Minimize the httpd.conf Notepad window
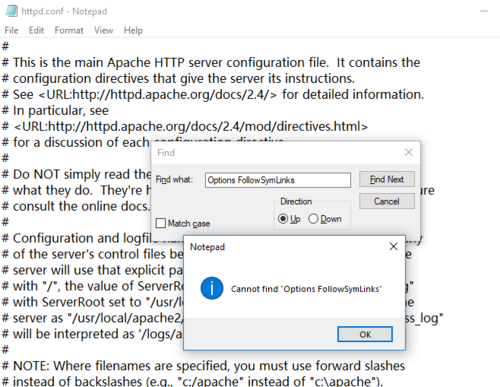 pyautogui.click(x=484, y=11)
